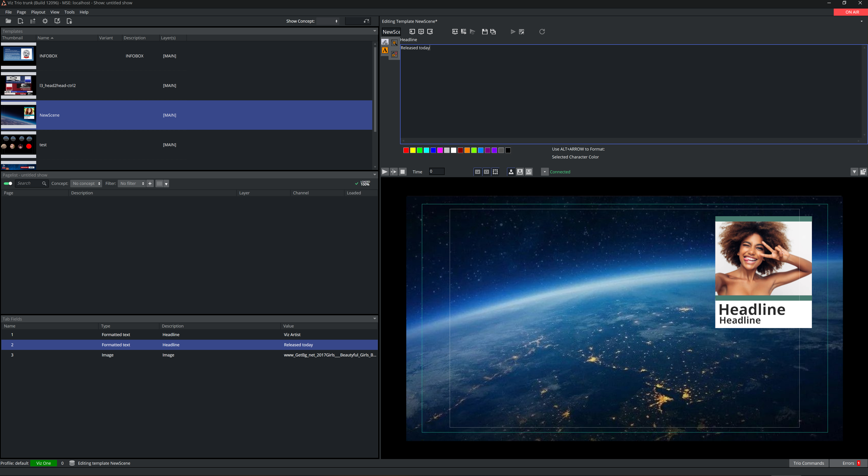The height and width of the screenshot is (476, 868).
Task: Toggle the RGB key preview person icon
Action: [511, 172]
